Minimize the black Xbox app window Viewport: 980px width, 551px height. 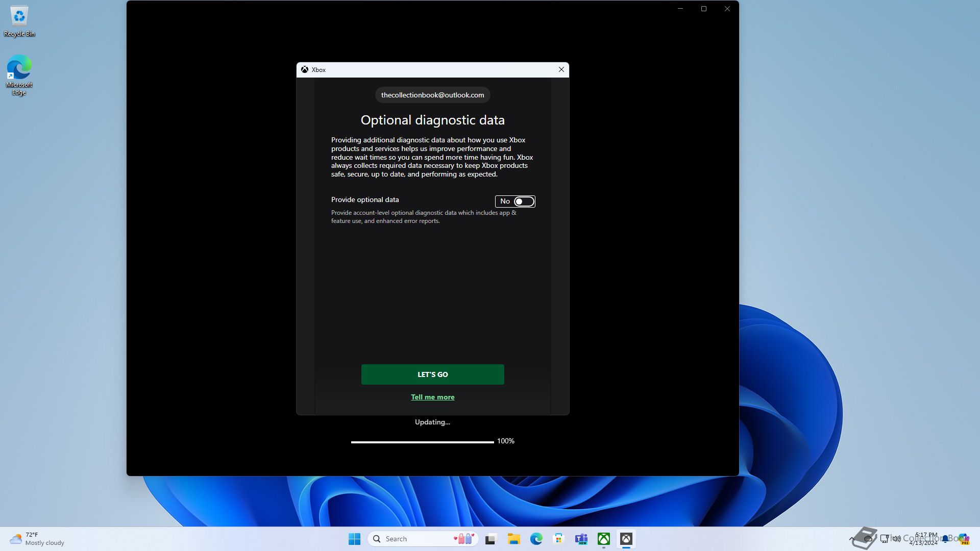680,9
